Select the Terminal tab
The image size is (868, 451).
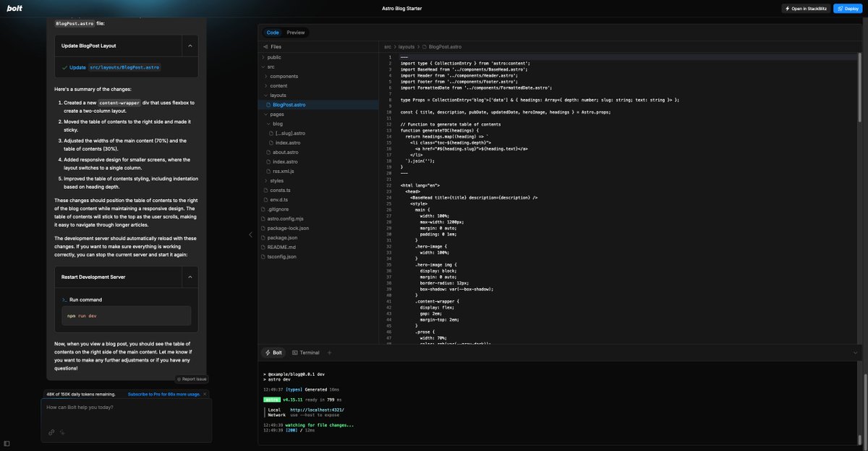(305, 353)
